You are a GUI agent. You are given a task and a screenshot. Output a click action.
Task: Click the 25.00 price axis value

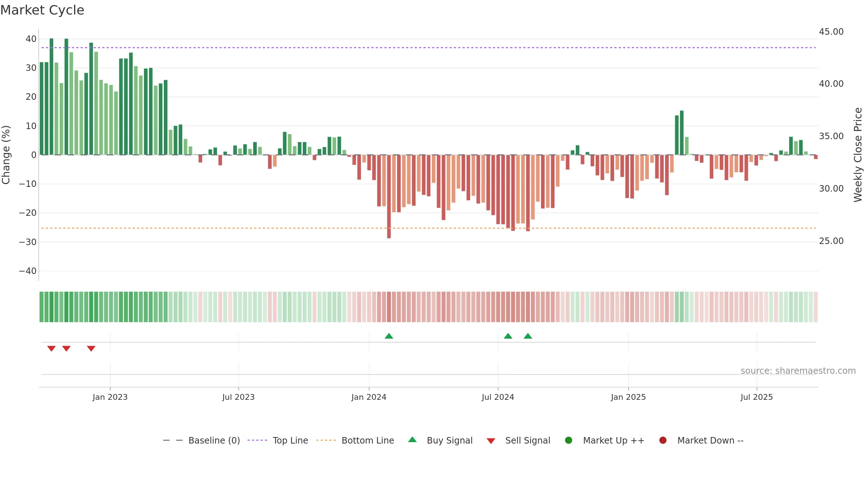tap(831, 241)
